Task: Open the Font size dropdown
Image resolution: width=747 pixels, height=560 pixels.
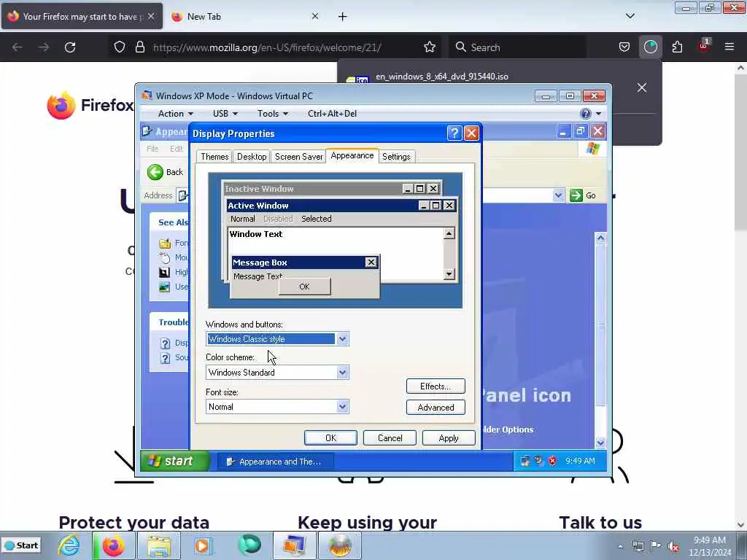Action: point(342,407)
